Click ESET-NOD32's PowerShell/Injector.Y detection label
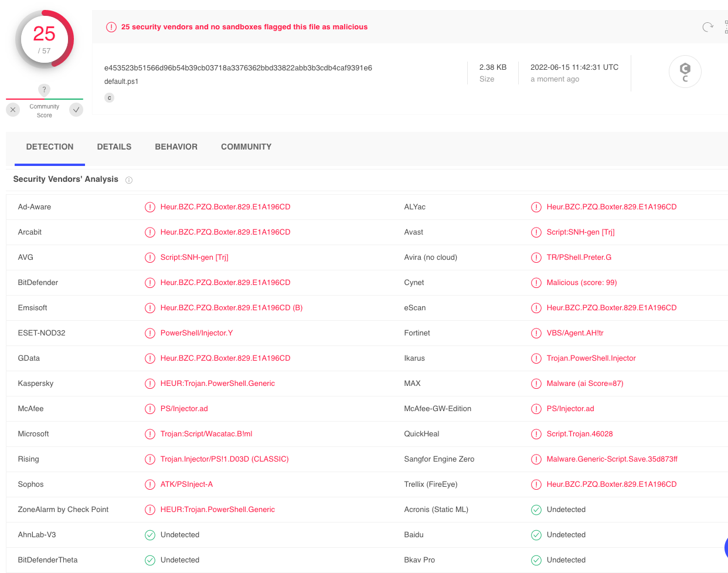The width and height of the screenshot is (728, 573). [196, 333]
